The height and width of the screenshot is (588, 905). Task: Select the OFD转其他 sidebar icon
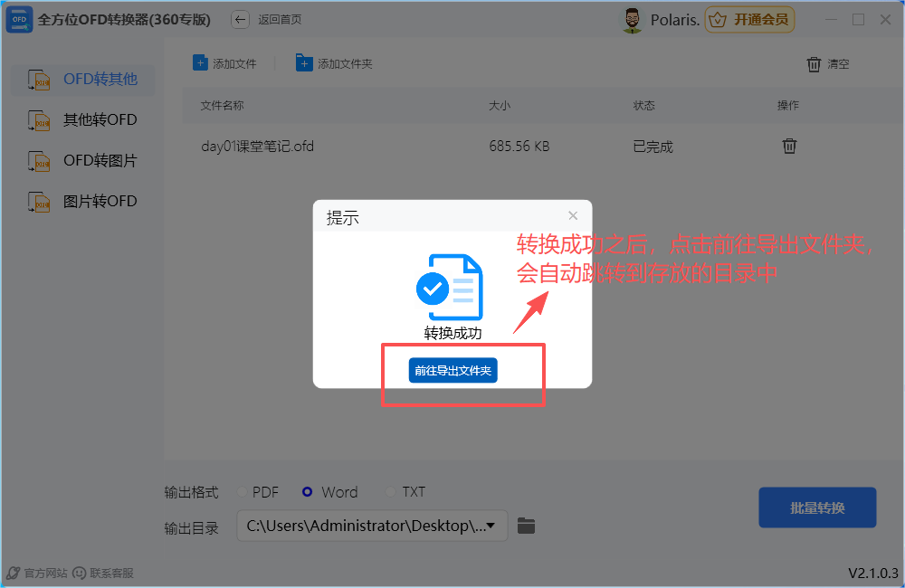pos(38,79)
